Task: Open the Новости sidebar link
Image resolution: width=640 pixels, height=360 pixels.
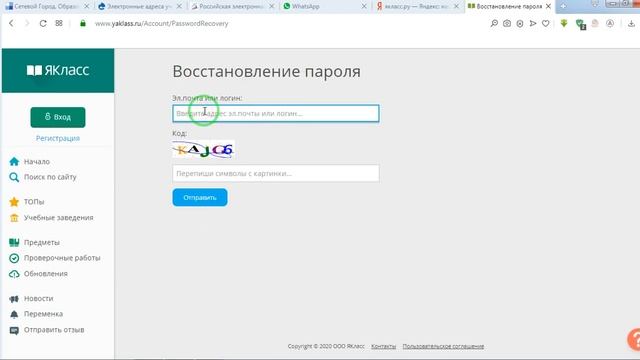Action: (x=38, y=299)
